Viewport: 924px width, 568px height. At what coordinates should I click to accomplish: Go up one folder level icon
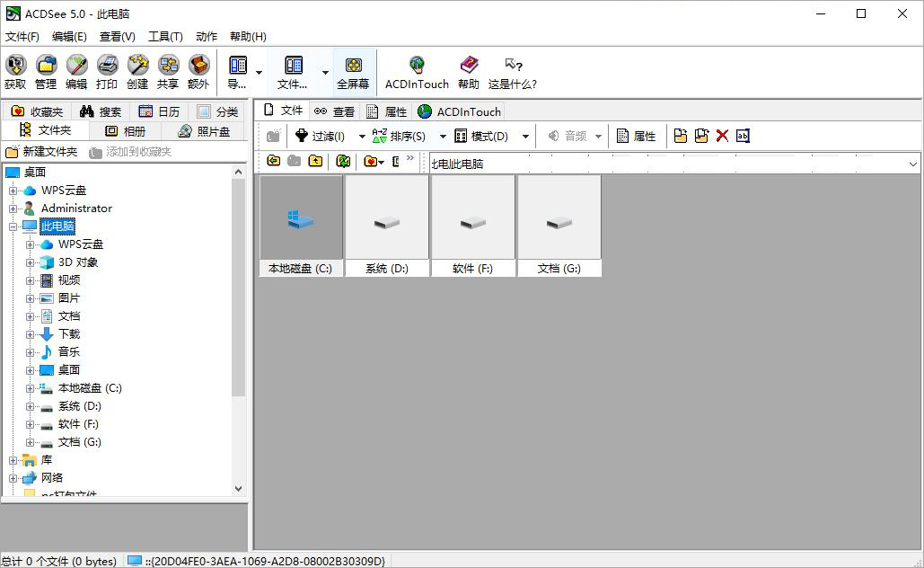(316, 161)
